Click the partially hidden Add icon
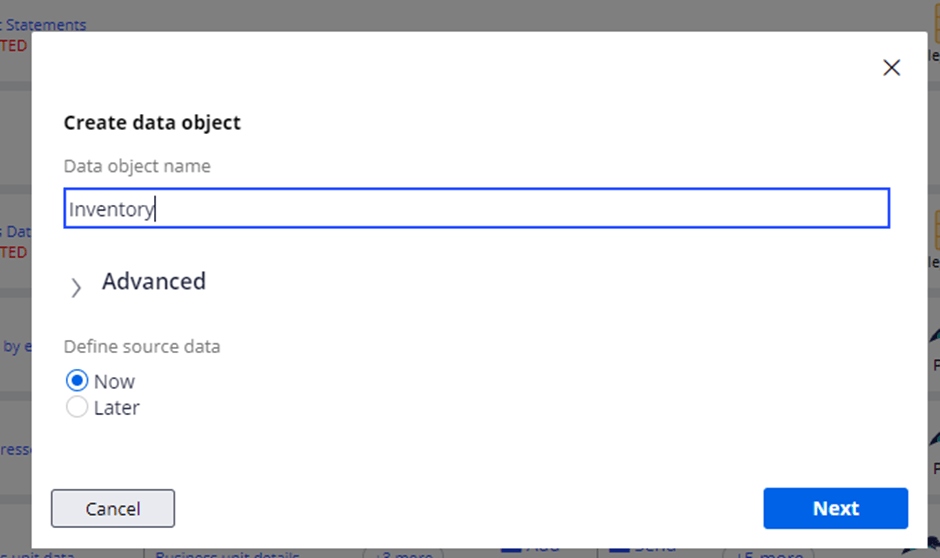Screen dimensions: 940x558 (530, 550)
